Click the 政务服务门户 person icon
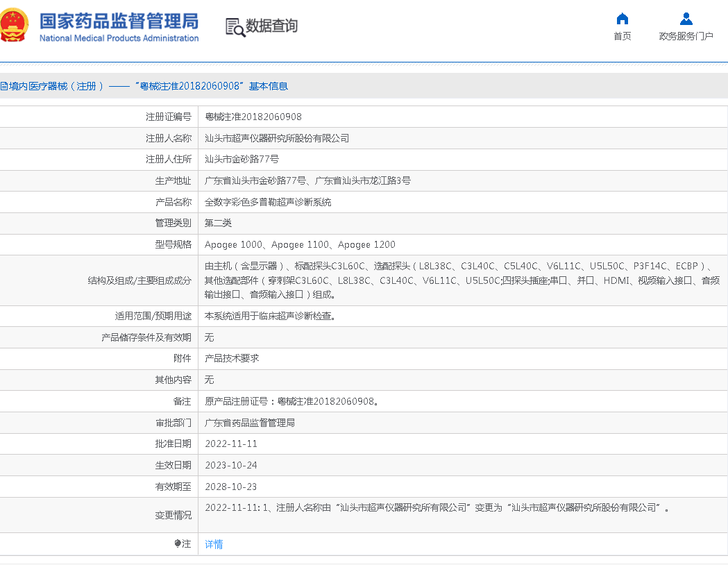Viewport: 728px width, 565px height. click(686, 19)
